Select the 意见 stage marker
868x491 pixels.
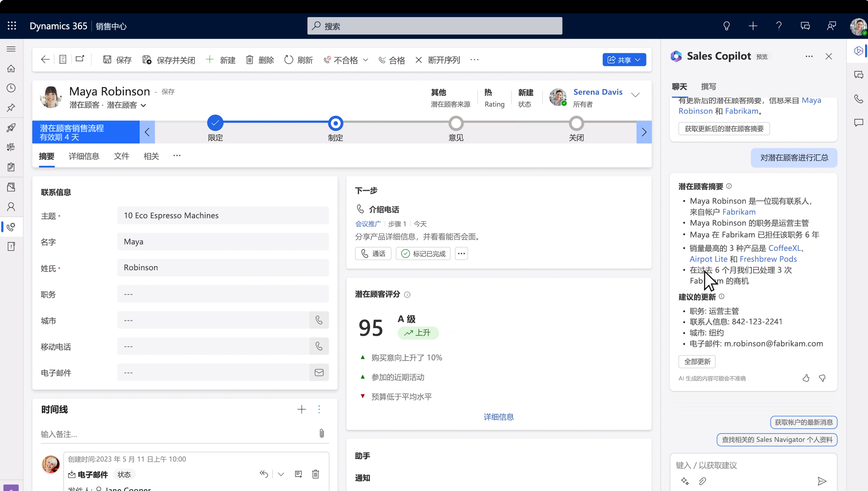pos(456,123)
